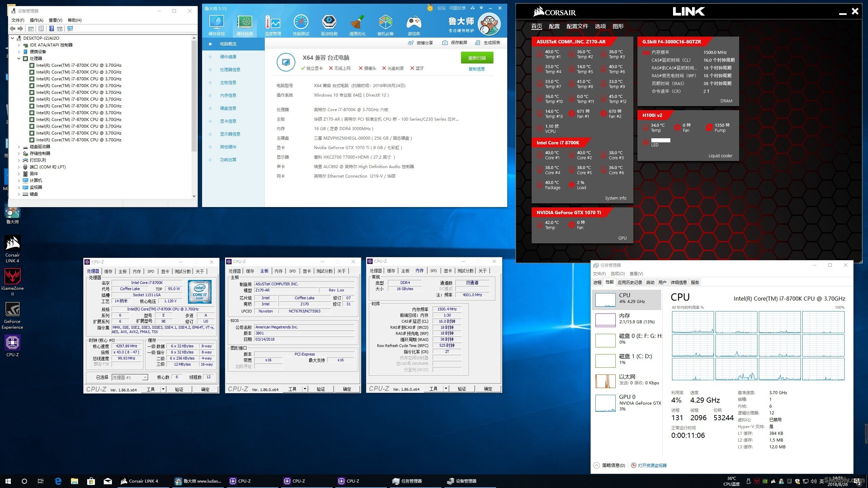Switch to 缓存 tab in first CPU-Z
Viewport: 868px width, 488px height.
[108, 271]
